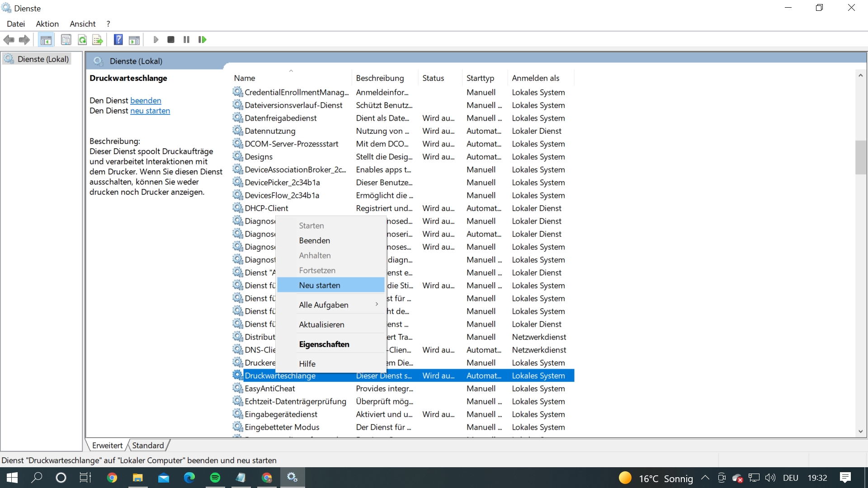Image resolution: width=868 pixels, height=488 pixels.
Task: Pause the service using the pause toolbar icon
Action: [186, 40]
